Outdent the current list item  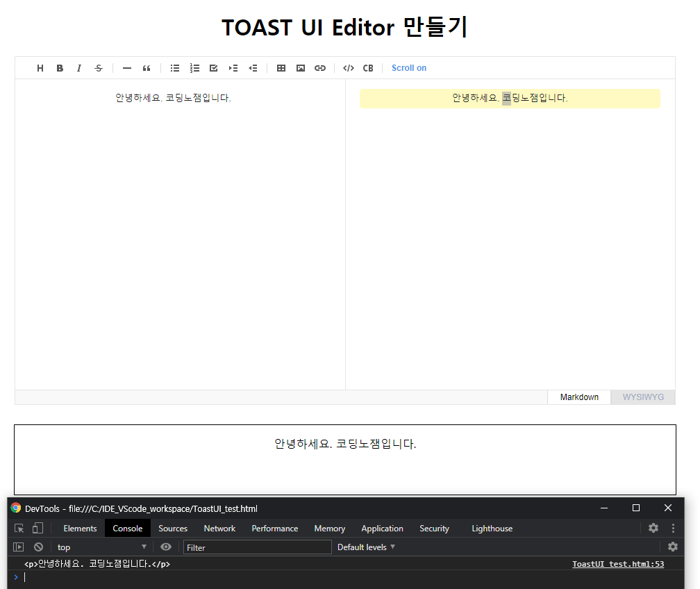[x=253, y=68]
